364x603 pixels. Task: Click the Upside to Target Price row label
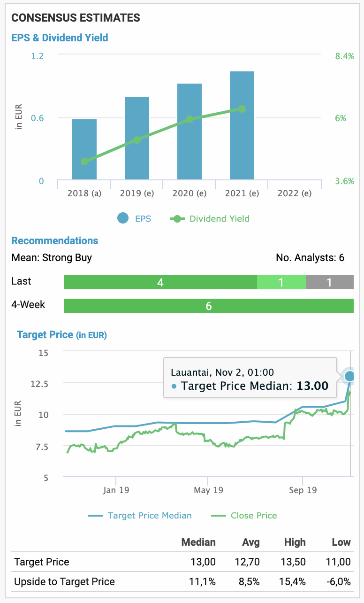(64, 581)
